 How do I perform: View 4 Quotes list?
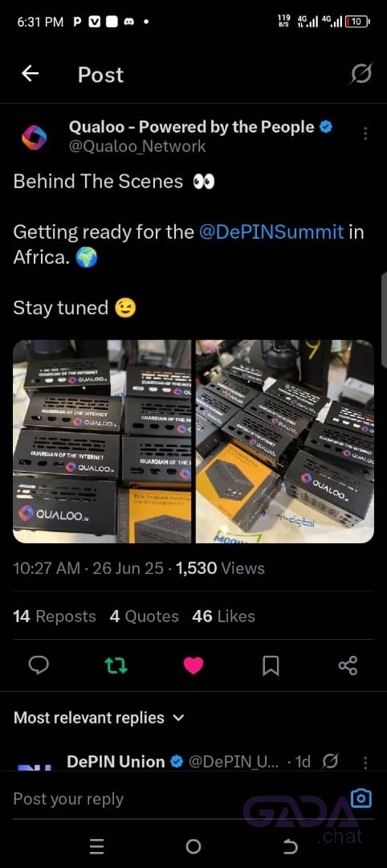[x=144, y=616]
